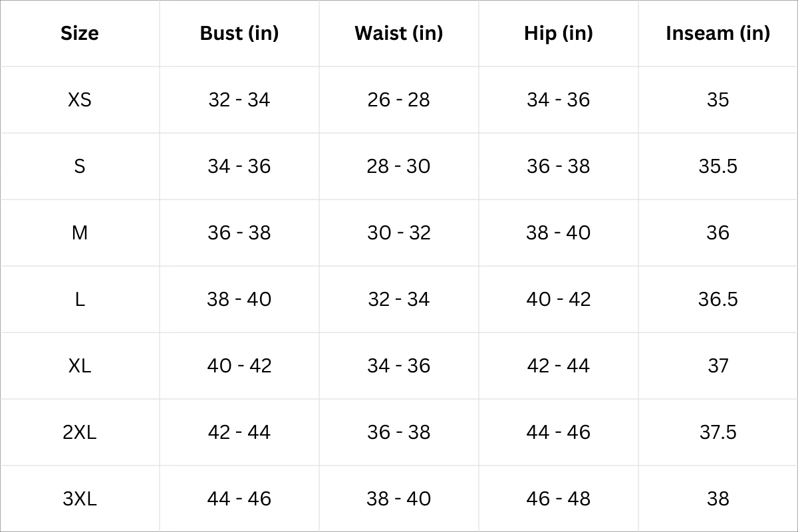Image resolution: width=798 pixels, height=532 pixels.
Task: Select the M size cell
Action: point(80,233)
